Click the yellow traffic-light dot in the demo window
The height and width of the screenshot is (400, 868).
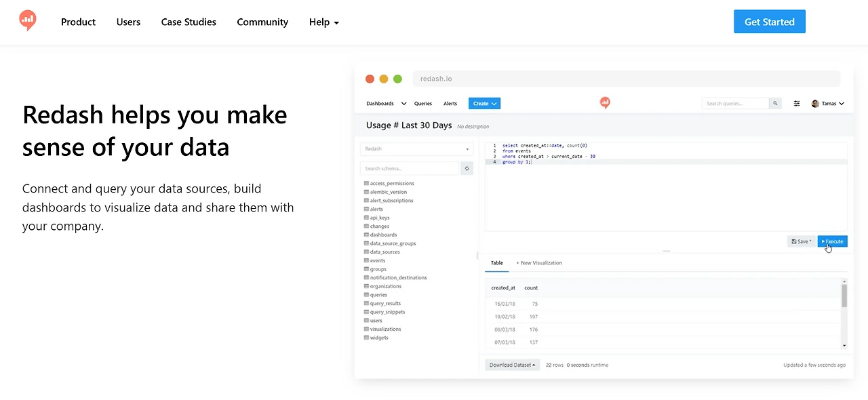point(384,79)
